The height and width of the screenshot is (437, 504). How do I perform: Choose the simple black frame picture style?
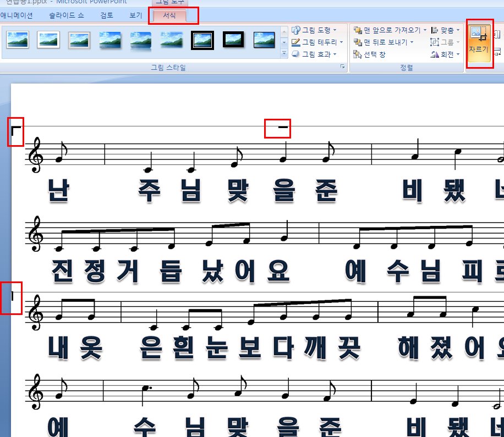click(x=264, y=40)
